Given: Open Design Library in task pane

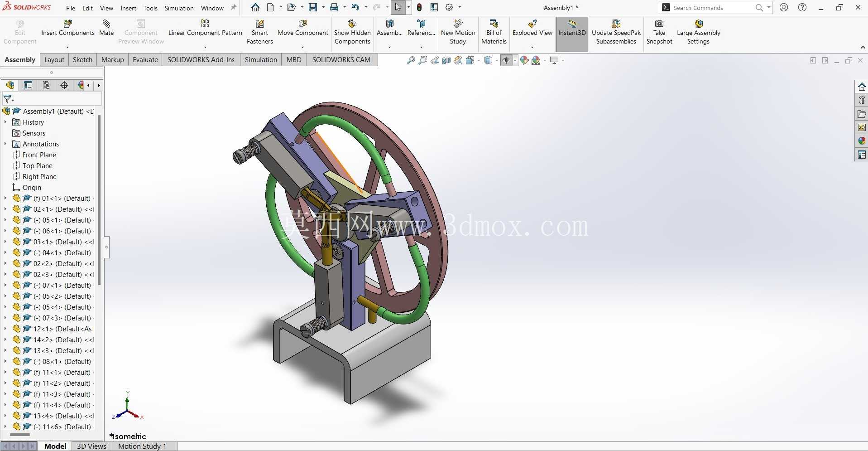Looking at the screenshot, I should point(862,100).
